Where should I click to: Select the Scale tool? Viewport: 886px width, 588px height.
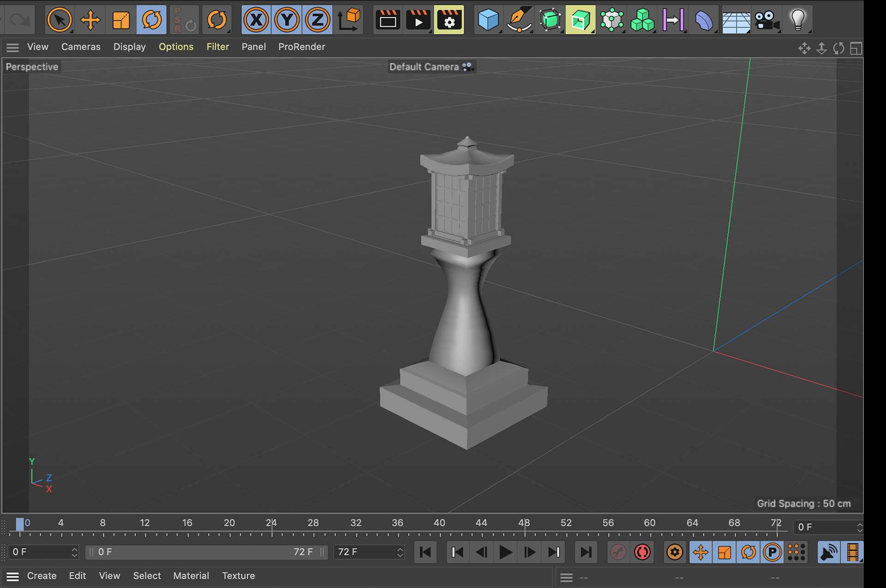click(x=121, y=20)
